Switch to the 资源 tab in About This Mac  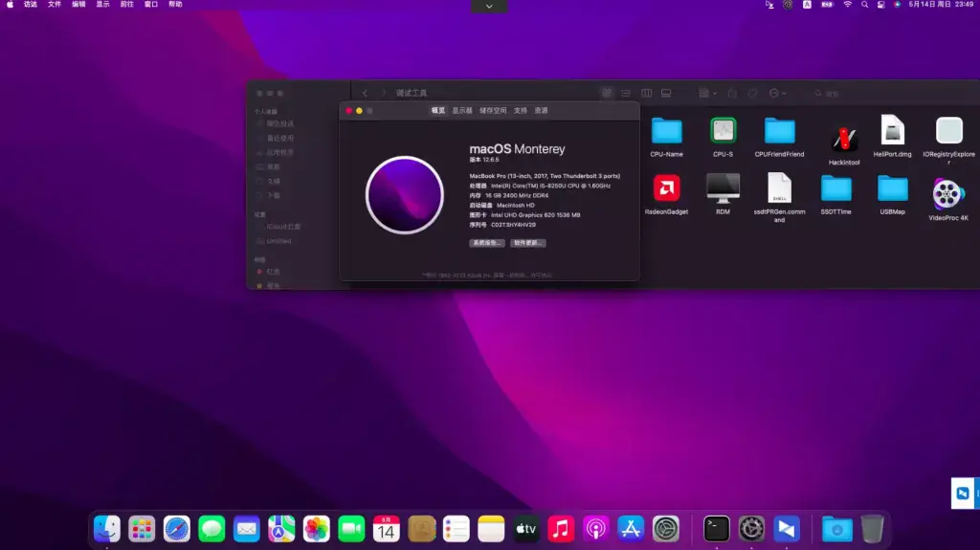tap(542, 111)
